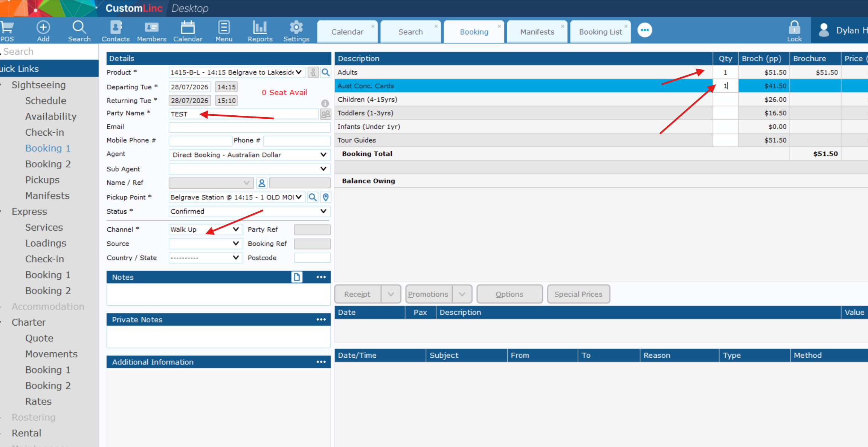
Task: Click the Special Prices button
Action: coord(578,294)
